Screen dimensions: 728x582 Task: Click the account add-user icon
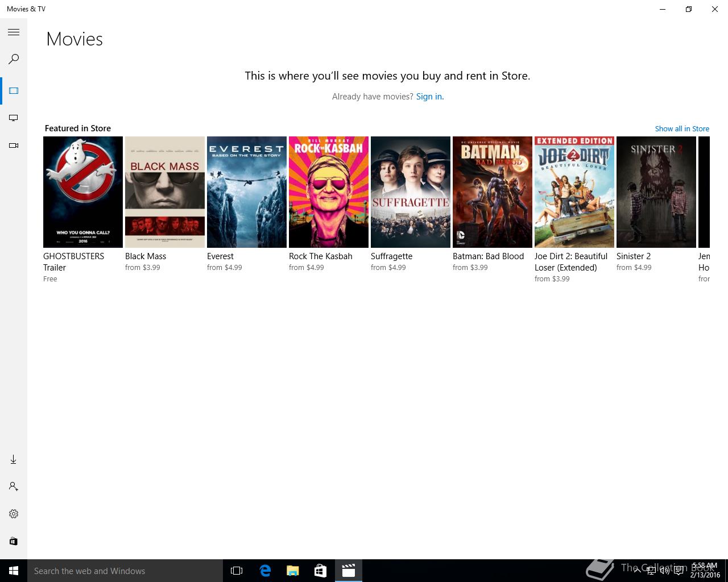14,487
